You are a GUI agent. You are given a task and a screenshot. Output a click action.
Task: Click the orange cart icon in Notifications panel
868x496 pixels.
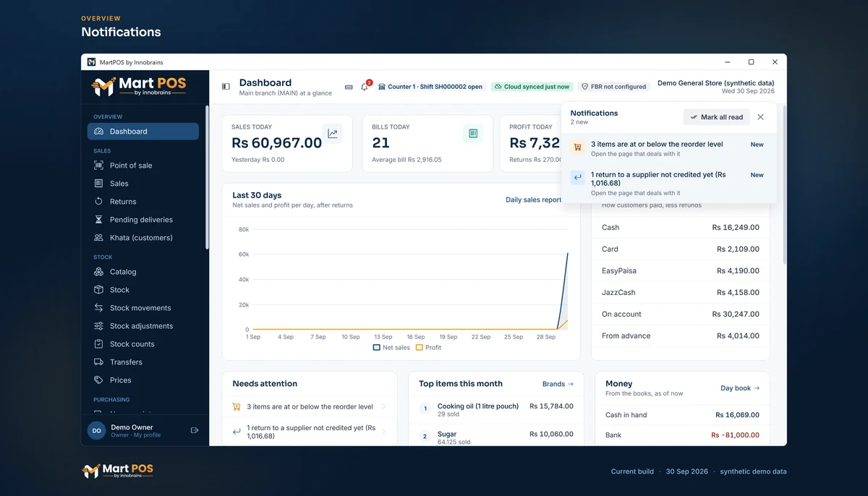[x=577, y=147]
